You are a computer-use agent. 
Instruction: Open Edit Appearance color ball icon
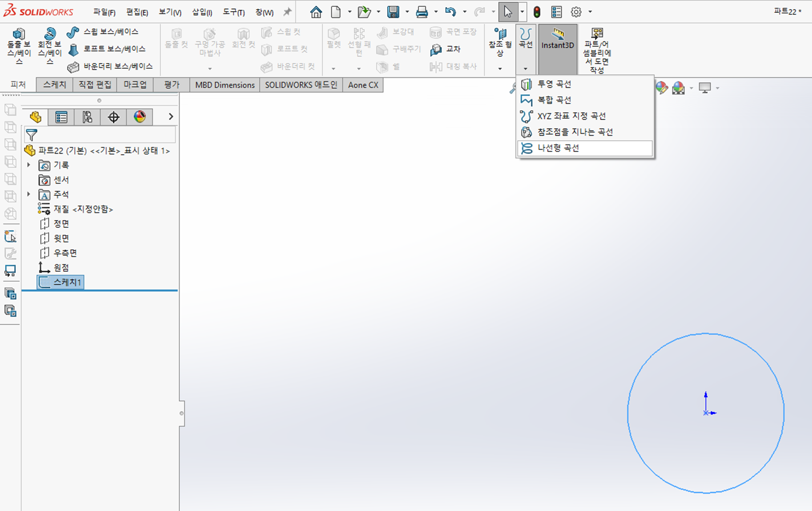(661, 88)
